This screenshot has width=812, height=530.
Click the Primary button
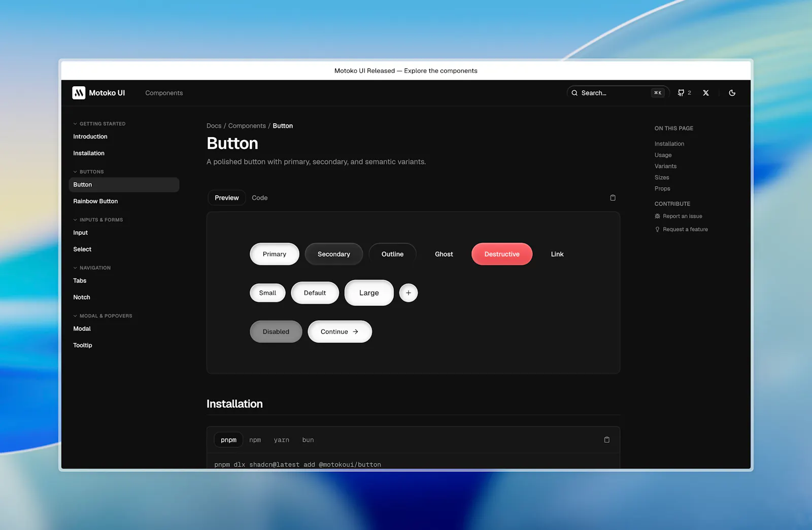pos(275,254)
